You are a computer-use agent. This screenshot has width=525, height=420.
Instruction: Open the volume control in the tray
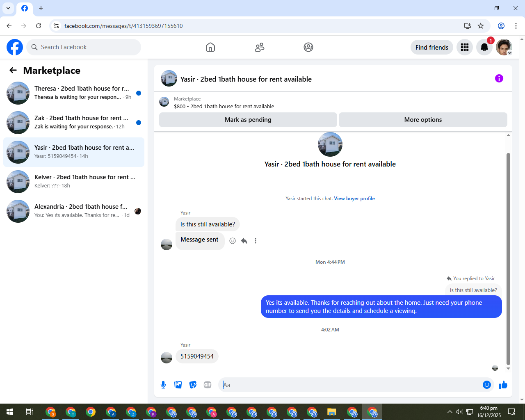459,412
